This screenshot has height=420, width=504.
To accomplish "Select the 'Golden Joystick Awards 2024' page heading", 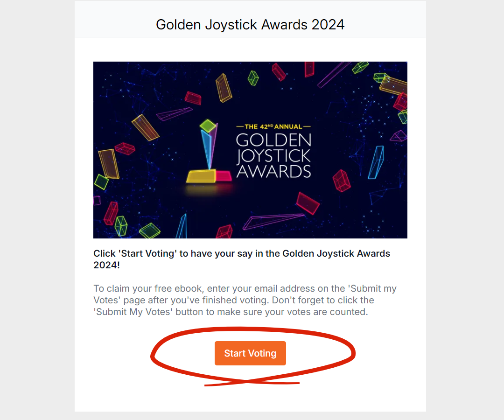I will (250, 25).
